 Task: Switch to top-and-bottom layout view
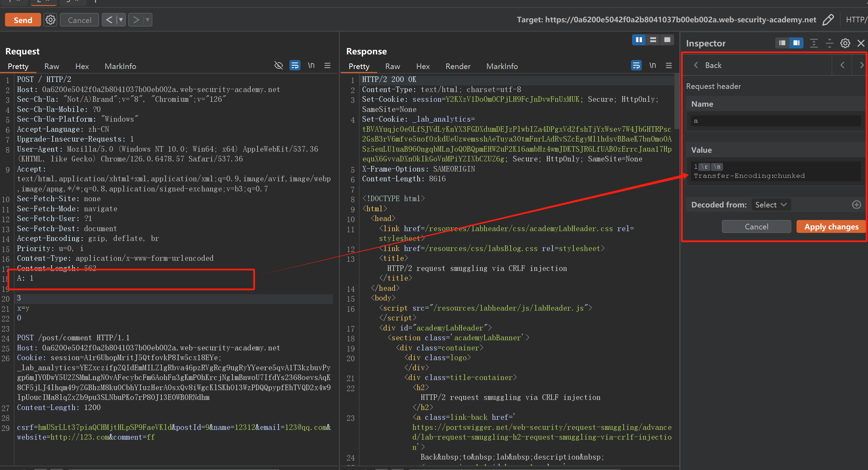click(653, 40)
